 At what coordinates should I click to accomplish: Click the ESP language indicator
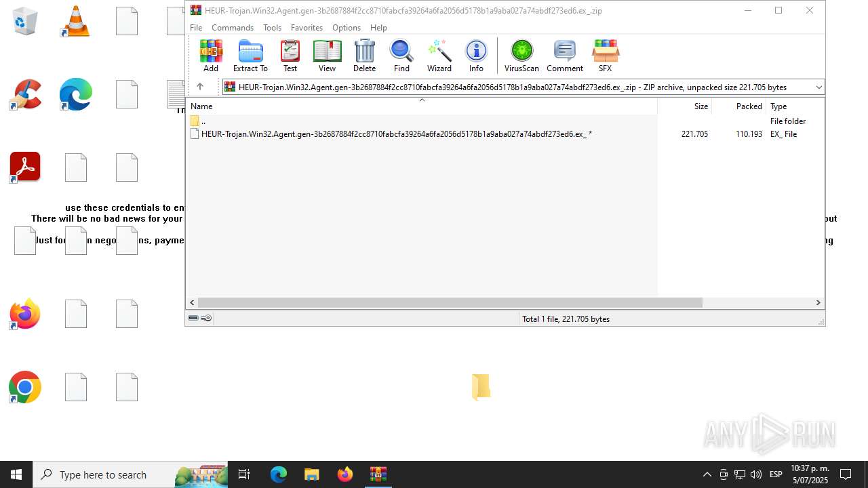tap(776, 474)
